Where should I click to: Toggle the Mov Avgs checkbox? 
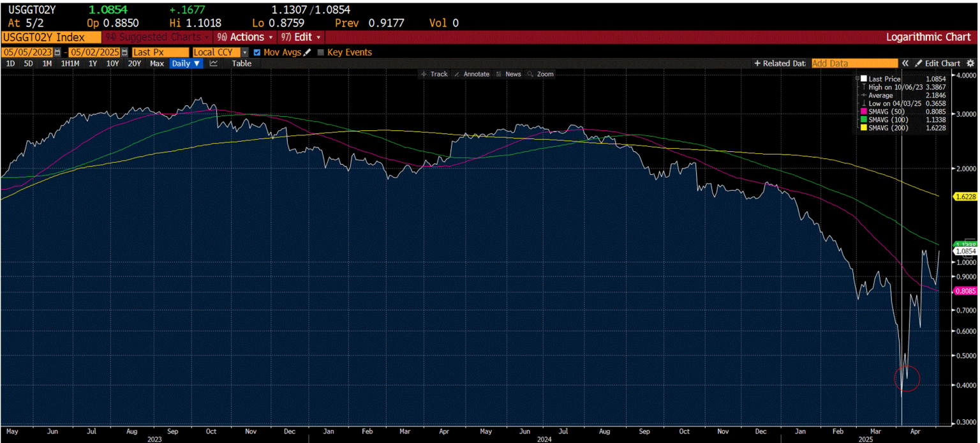257,52
